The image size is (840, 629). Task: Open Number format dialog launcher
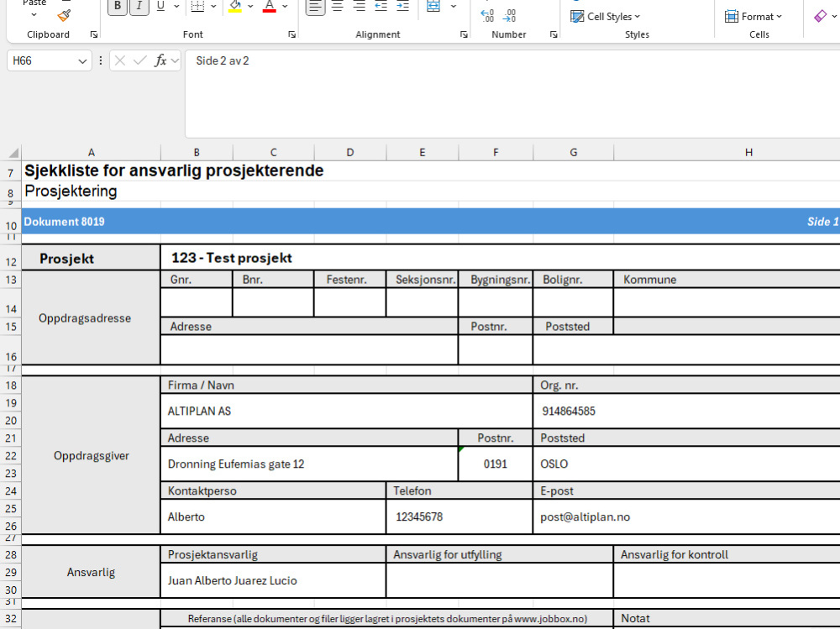[554, 34]
